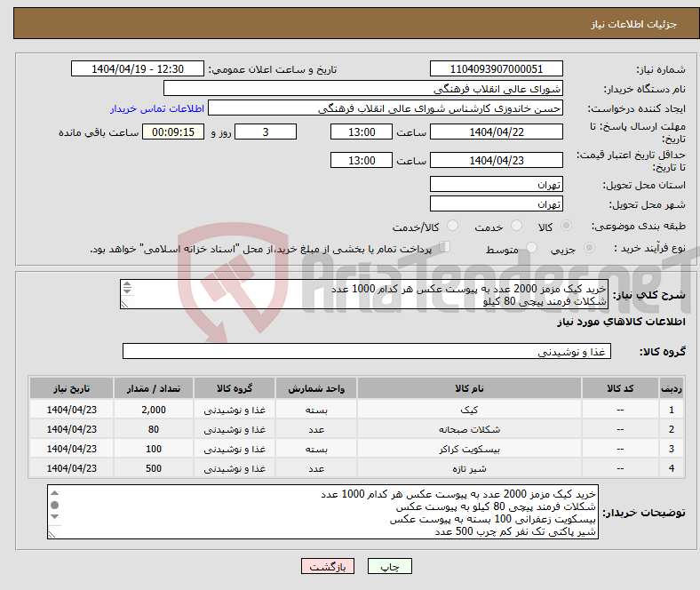
Task: Click the buyer organization name field
Action: (x=363, y=89)
